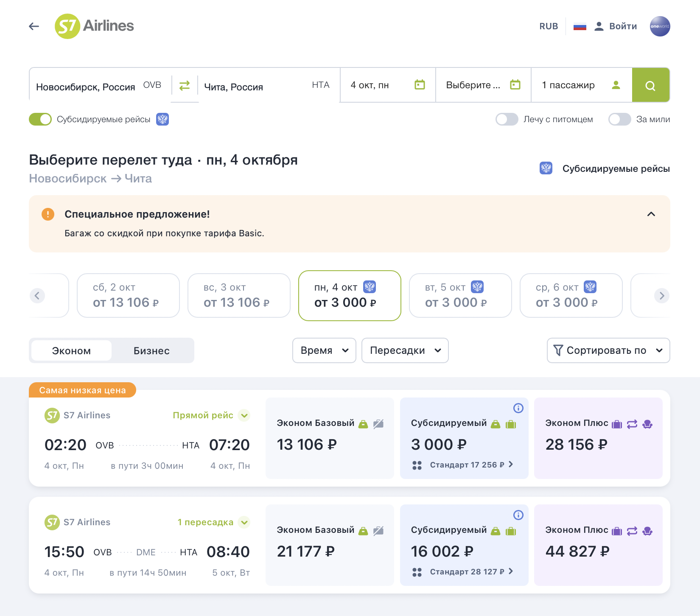Open info icon on 16 002 ₽ fare
Image resolution: width=700 pixels, height=616 pixels.
pyautogui.click(x=518, y=515)
